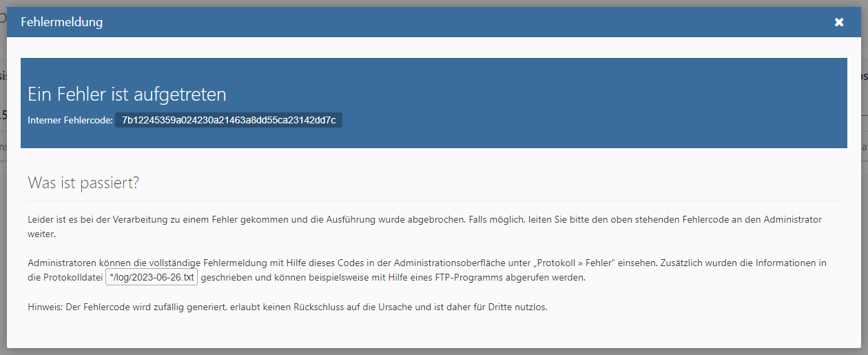Click the dimmed background right of the dialog
The image size is (868, 355).
[865, 207]
